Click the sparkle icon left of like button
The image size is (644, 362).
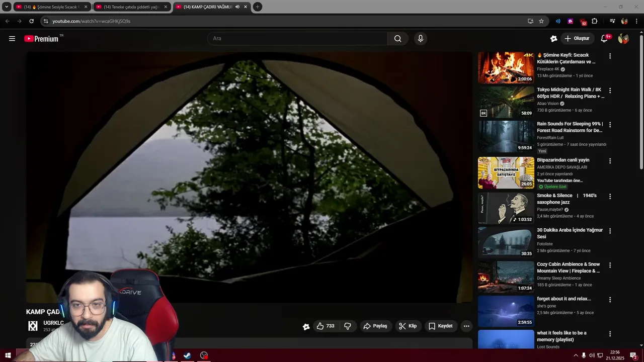pyautogui.click(x=306, y=326)
